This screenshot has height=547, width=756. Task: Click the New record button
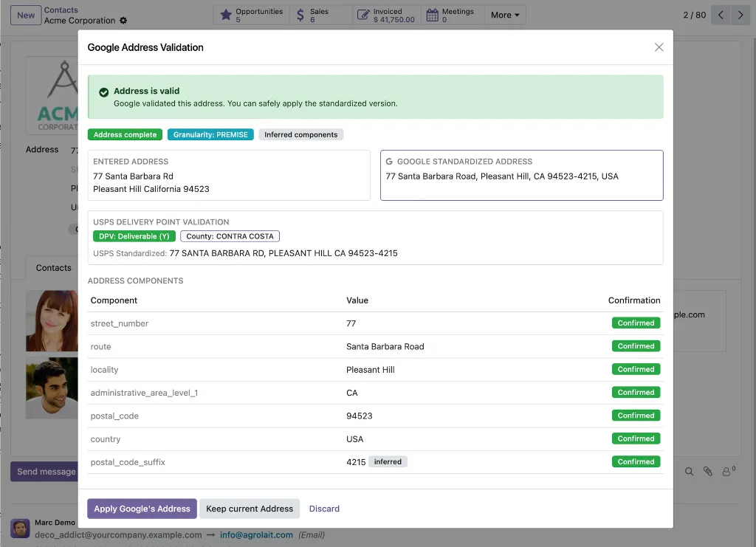(x=26, y=15)
